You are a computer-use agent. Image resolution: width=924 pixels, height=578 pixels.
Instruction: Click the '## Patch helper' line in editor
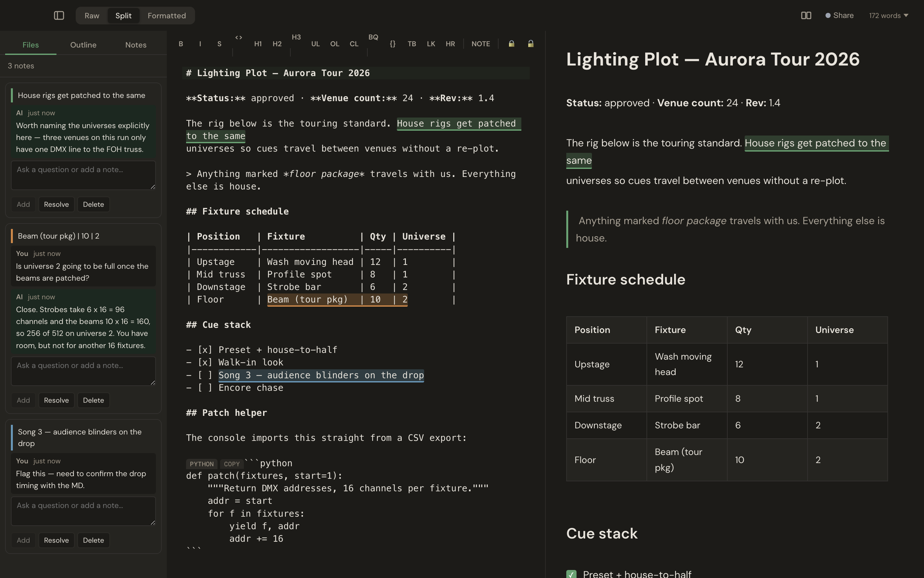tap(227, 413)
